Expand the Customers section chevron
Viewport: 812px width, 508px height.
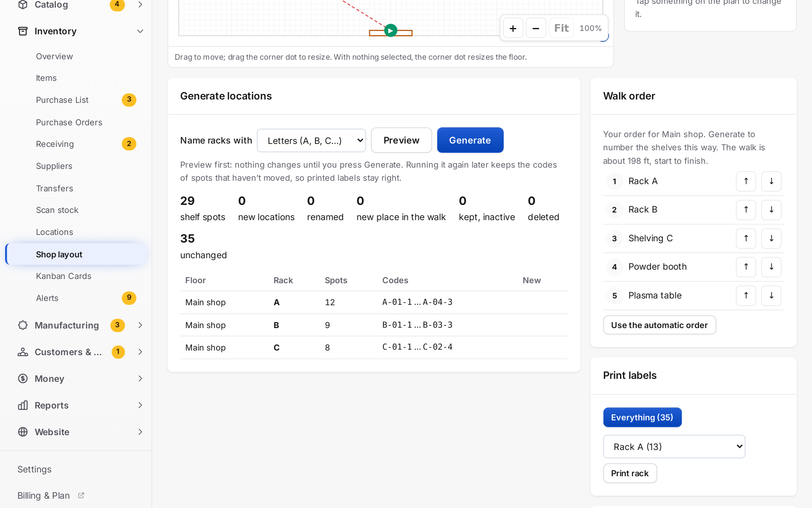[x=140, y=352]
